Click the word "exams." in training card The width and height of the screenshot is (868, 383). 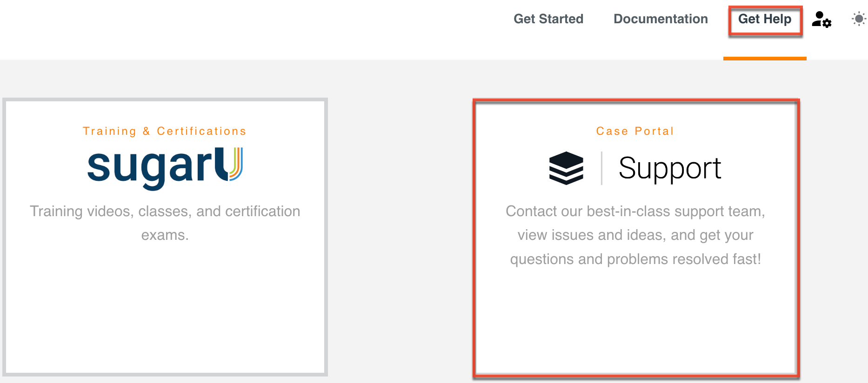pyautogui.click(x=165, y=235)
